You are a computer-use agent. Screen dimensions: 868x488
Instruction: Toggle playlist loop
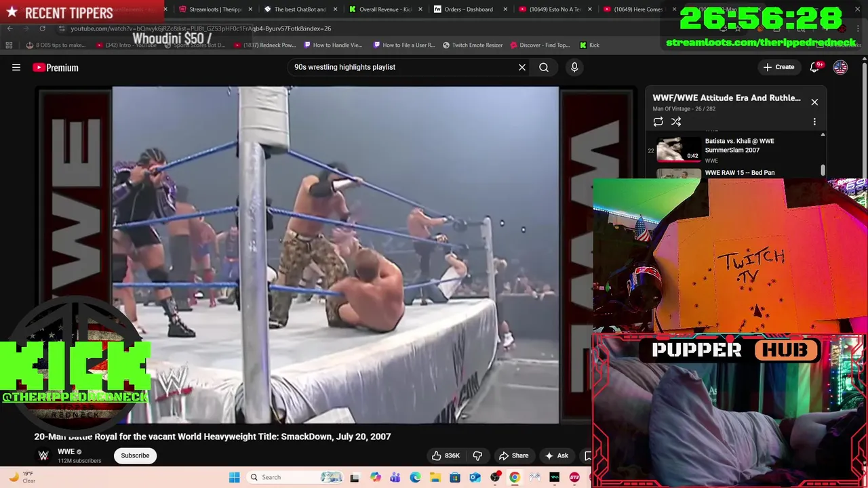pyautogui.click(x=658, y=122)
